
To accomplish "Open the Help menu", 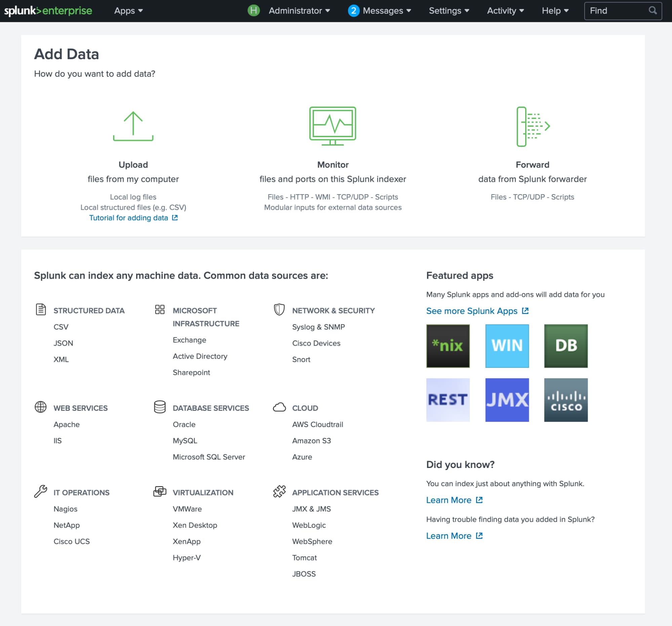I will pos(555,11).
